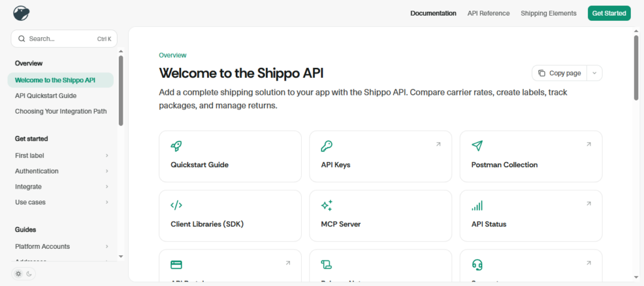Click the Overview breadcrumb text
The height and width of the screenshot is (286, 644).
click(172, 55)
